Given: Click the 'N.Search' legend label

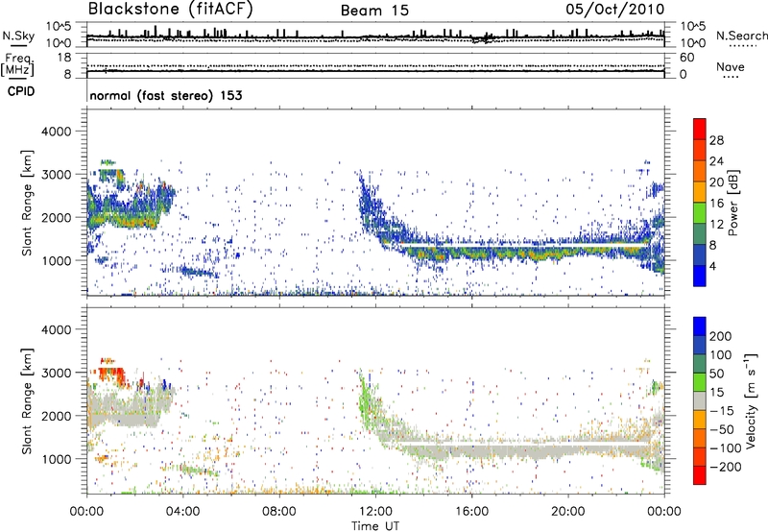Looking at the screenshot, I should 741,36.
